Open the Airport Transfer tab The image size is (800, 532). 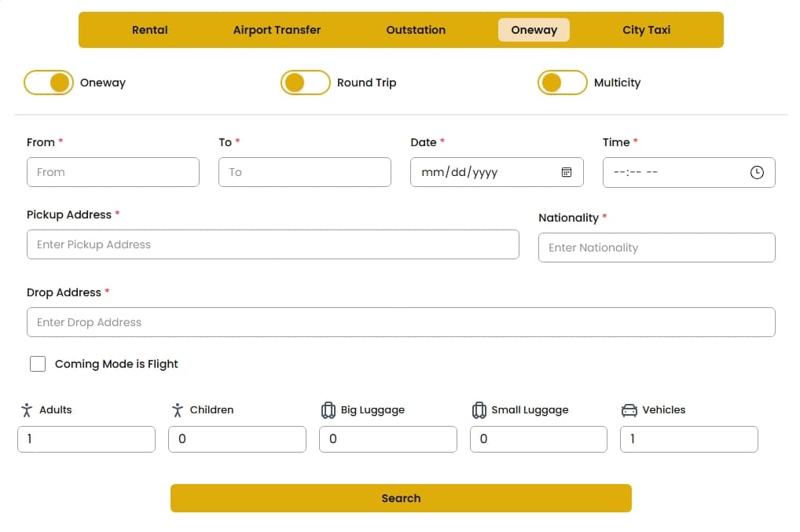pos(277,30)
